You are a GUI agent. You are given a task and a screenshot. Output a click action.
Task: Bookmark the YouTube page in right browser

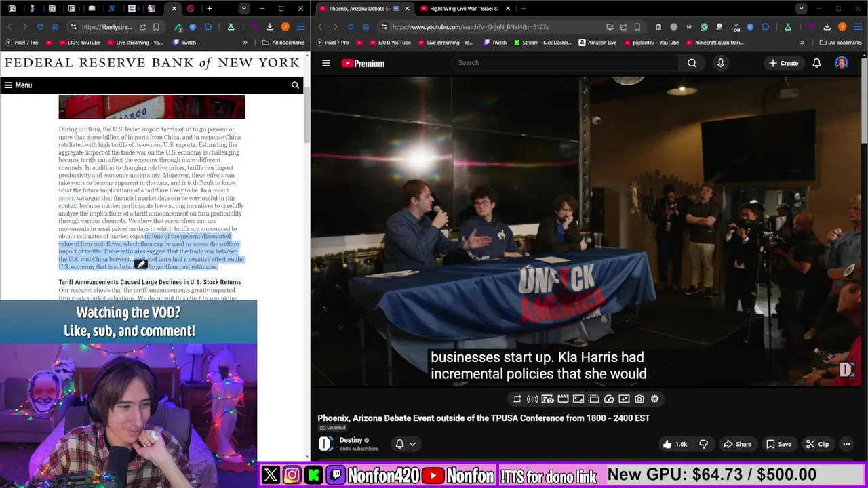[637, 27]
